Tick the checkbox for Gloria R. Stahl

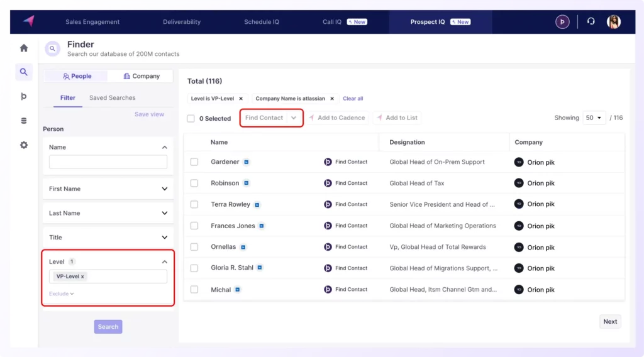pos(194,268)
